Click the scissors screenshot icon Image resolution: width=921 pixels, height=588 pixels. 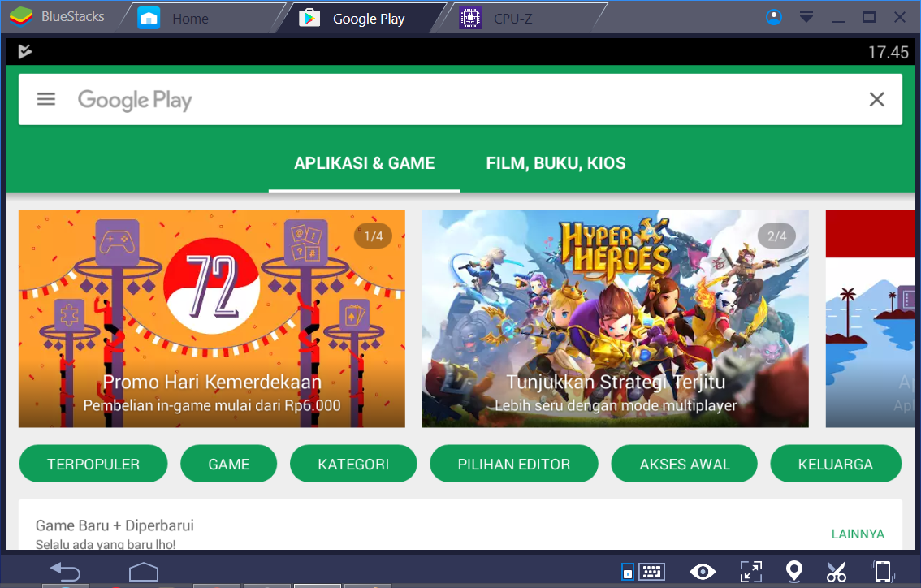coord(836,571)
